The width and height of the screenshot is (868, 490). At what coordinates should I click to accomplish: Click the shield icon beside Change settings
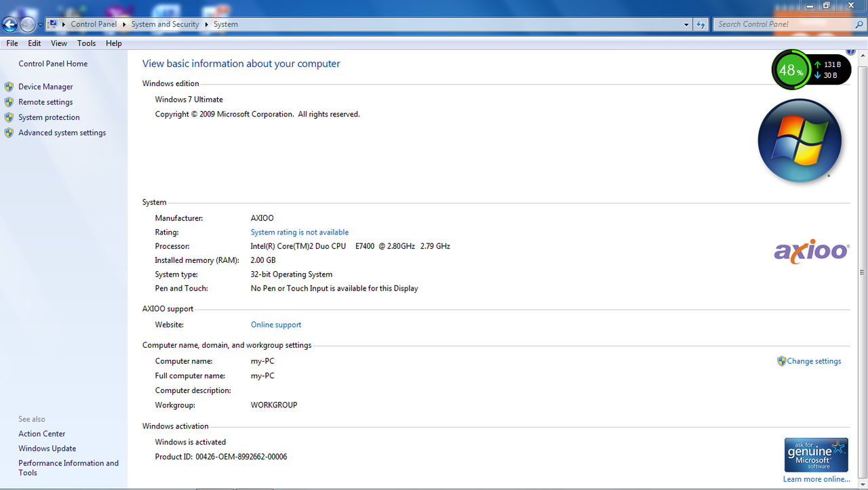click(781, 361)
